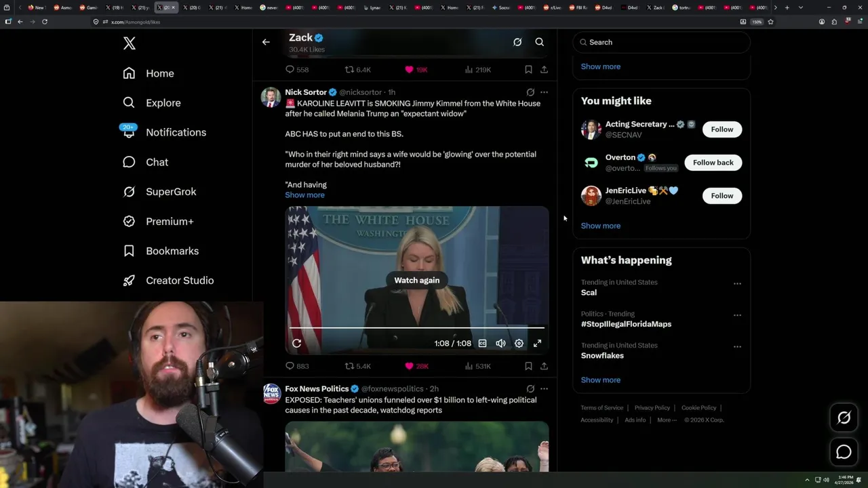
Task: Reply to the post with 883 comments
Action: [297, 366]
